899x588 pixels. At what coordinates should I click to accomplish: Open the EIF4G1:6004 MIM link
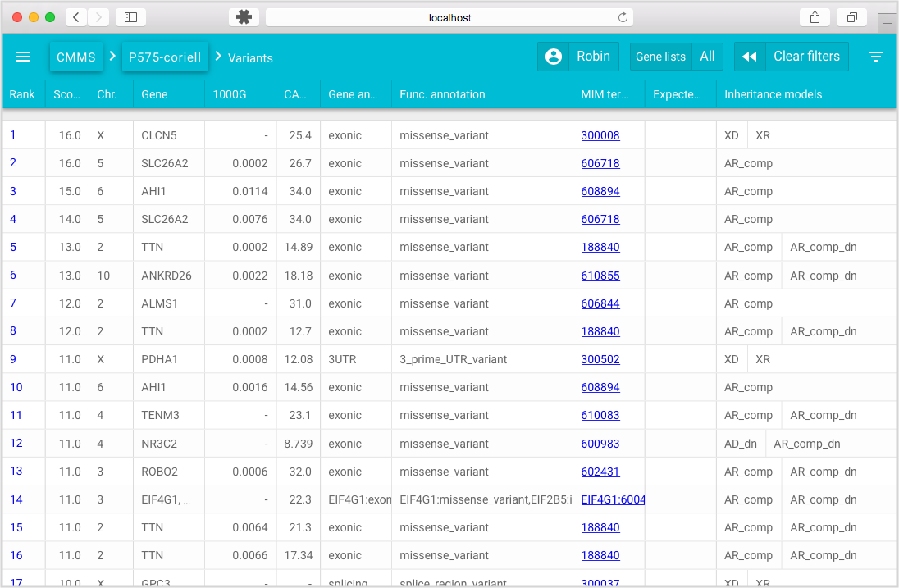(x=613, y=499)
